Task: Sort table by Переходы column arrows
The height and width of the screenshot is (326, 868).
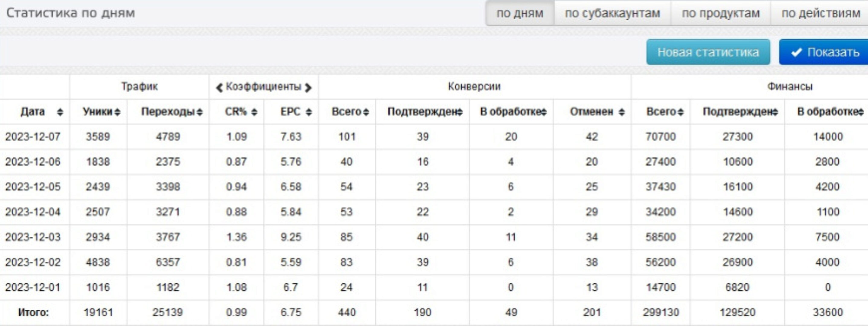Action: pos(199,112)
